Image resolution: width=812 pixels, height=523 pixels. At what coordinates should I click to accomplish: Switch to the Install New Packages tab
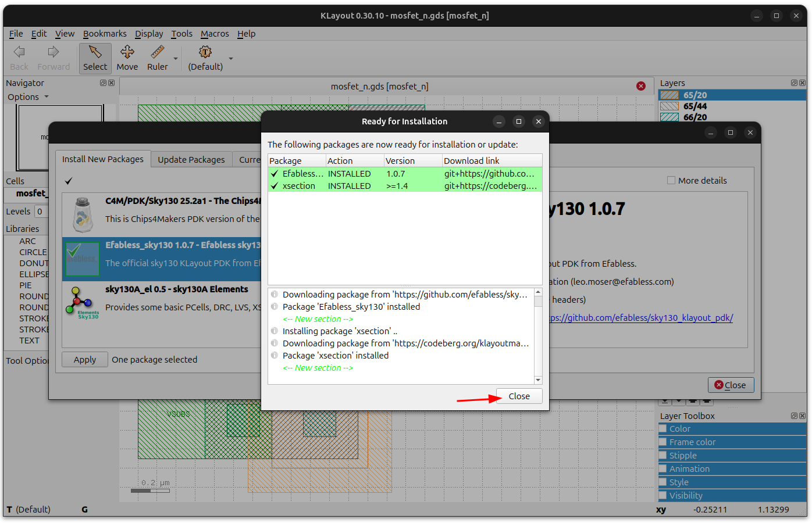point(103,159)
